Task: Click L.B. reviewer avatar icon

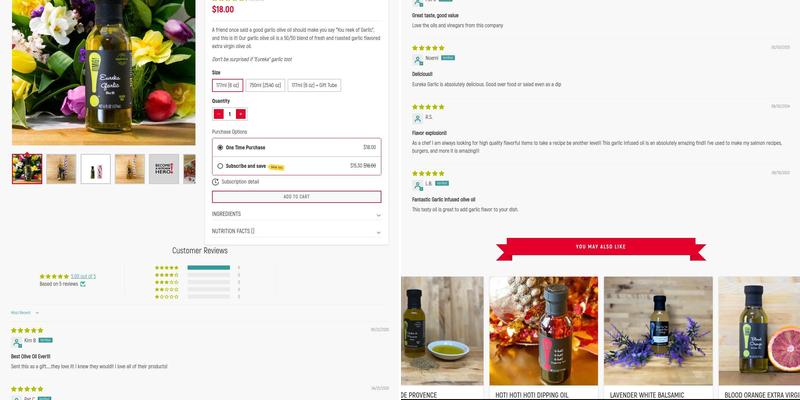Action: point(417,184)
